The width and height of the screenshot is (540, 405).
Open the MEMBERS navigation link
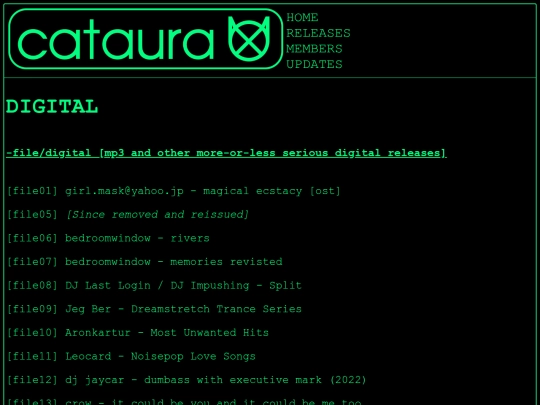click(x=314, y=49)
